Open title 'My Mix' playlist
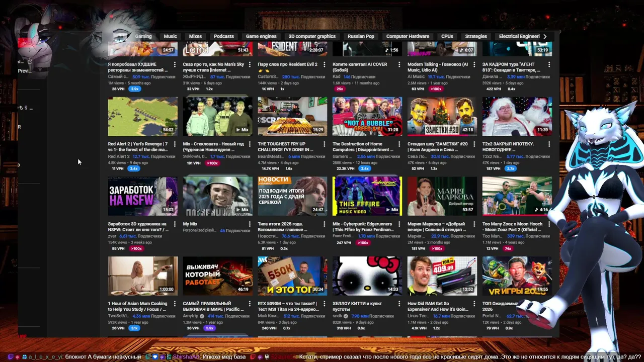Screen dimensions: 644x362 pos(190,224)
